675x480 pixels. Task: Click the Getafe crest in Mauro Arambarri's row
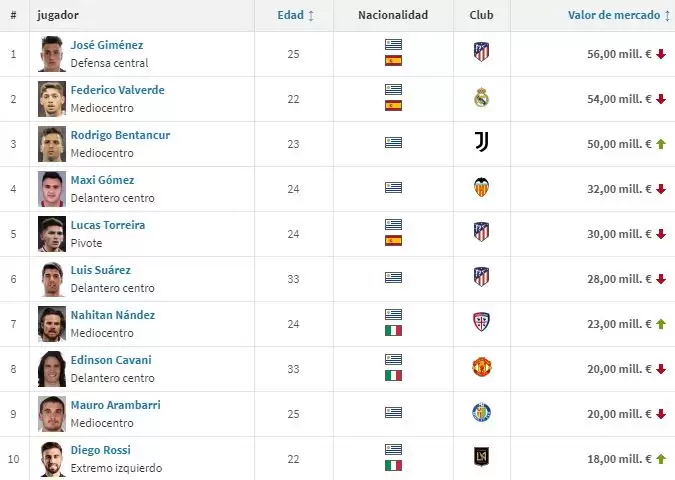click(481, 412)
